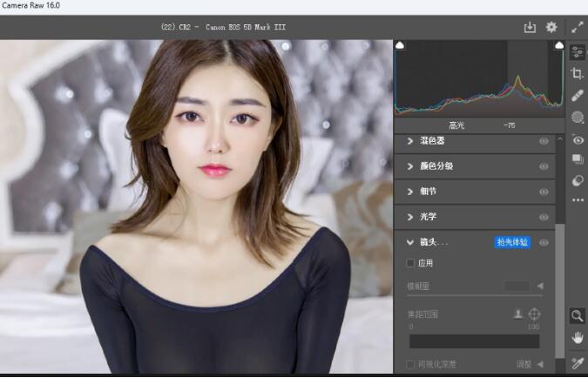This screenshot has width=588, height=378.
Task: Open the Masking tool
Action: pyautogui.click(x=578, y=118)
